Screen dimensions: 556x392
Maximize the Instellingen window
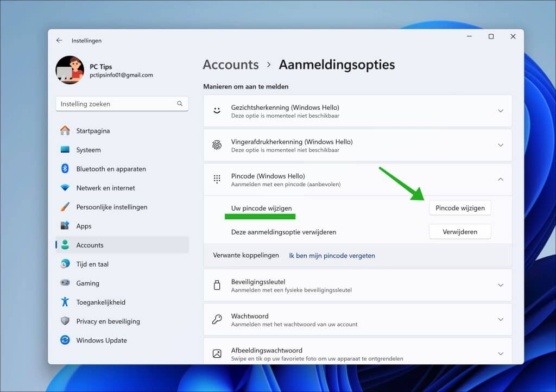tap(491, 36)
